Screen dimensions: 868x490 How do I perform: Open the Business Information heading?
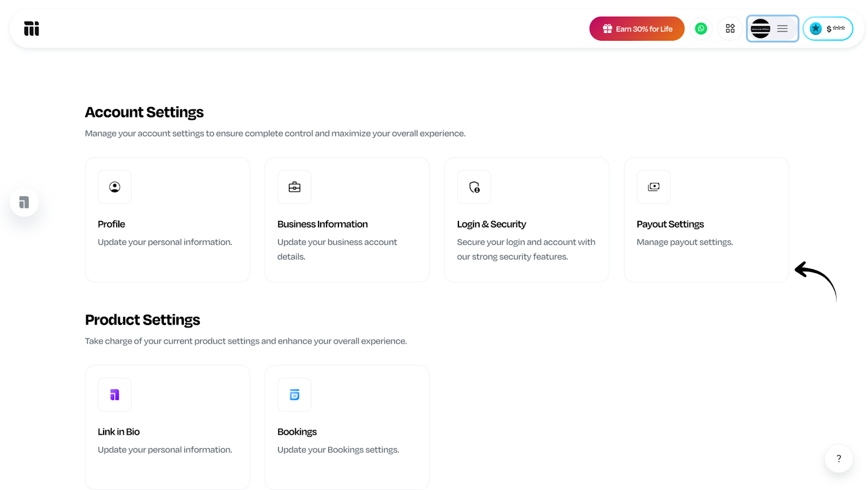coord(322,224)
